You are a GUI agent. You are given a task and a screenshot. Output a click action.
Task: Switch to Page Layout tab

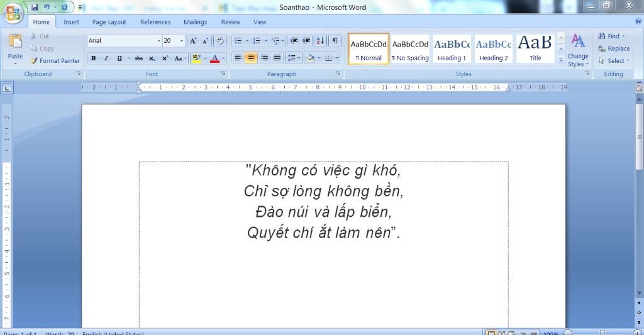[x=109, y=22]
